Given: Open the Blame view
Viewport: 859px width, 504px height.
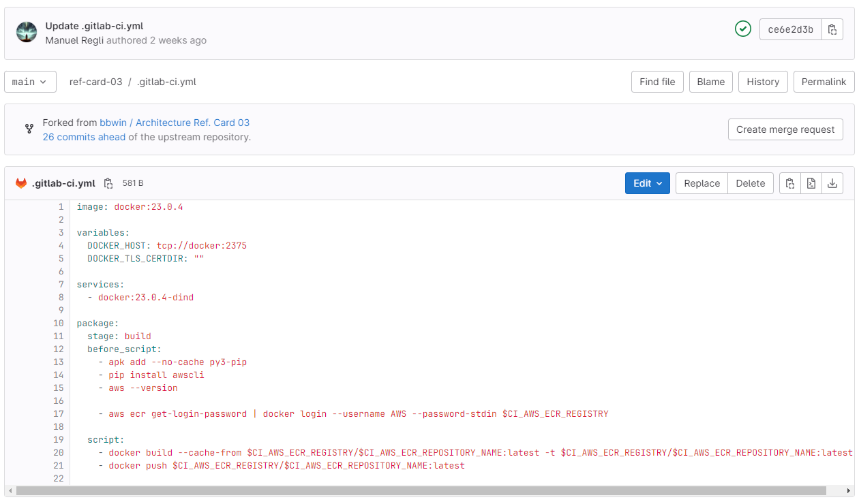Looking at the screenshot, I should (710, 82).
